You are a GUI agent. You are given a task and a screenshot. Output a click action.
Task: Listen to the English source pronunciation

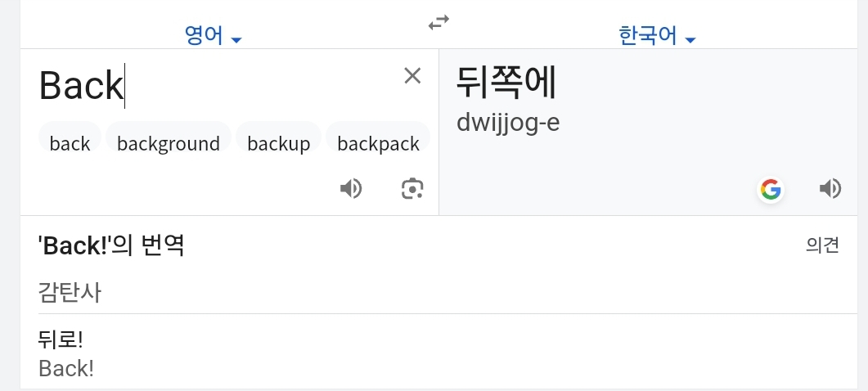tap(351, 189)
